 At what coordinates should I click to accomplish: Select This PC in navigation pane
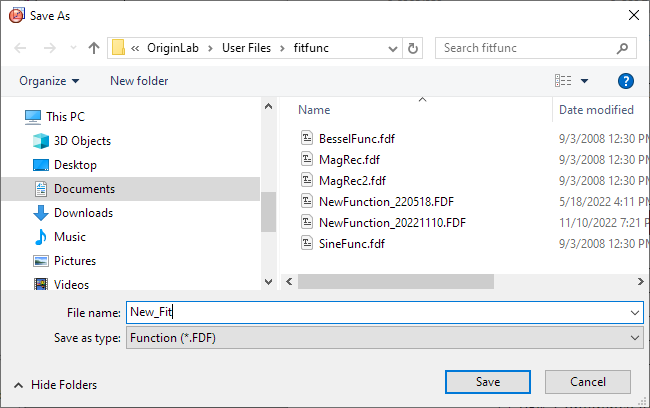[x=65, y=117]
